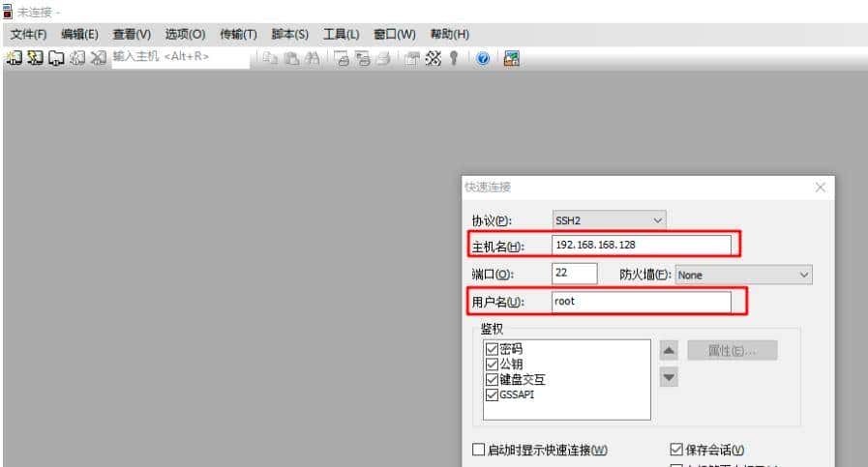Toggle the 保存会话 checkbox
868x467 pixels.
(x=675, y=450)
